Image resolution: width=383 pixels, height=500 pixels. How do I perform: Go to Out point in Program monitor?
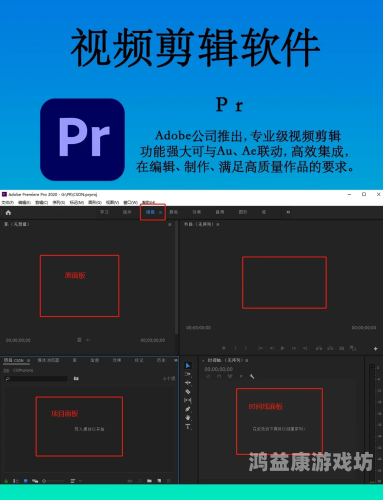click(305, 348)
